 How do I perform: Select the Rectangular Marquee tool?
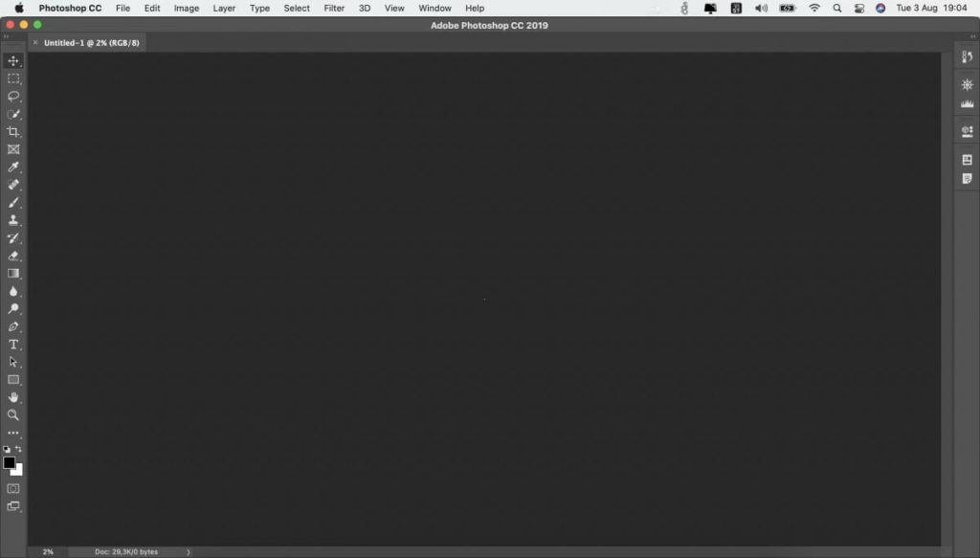tap(13, 78)
